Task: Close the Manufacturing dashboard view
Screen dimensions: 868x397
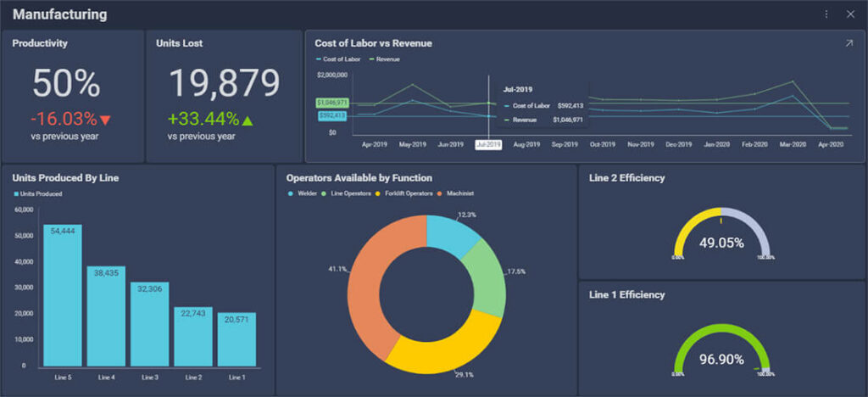Action: [x=850, y=14]
